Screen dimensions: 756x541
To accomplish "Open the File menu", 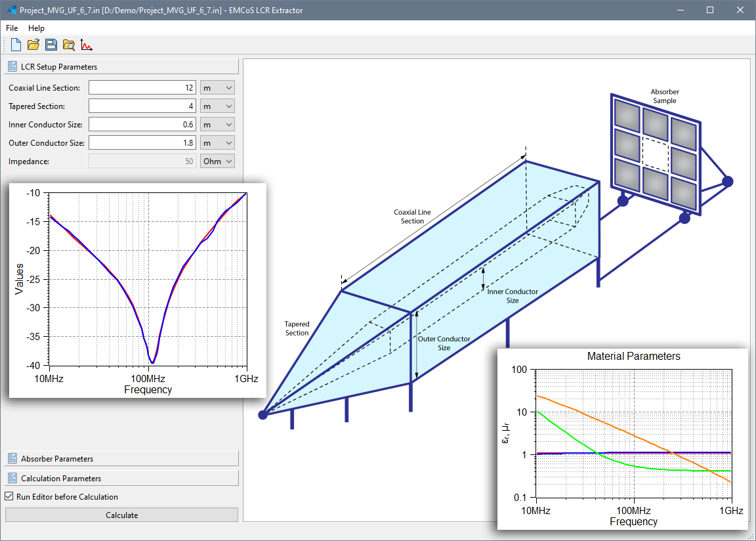I will coord(12,28).
